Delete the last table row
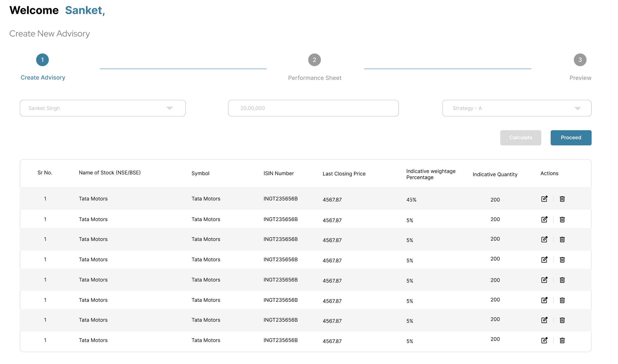 562,340
